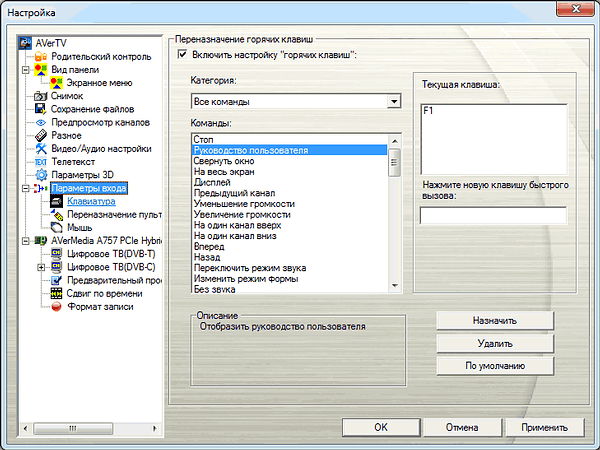The image size is (600, 450).
Task: Confirm with the OK button
Action: click(x=381, y=427)
